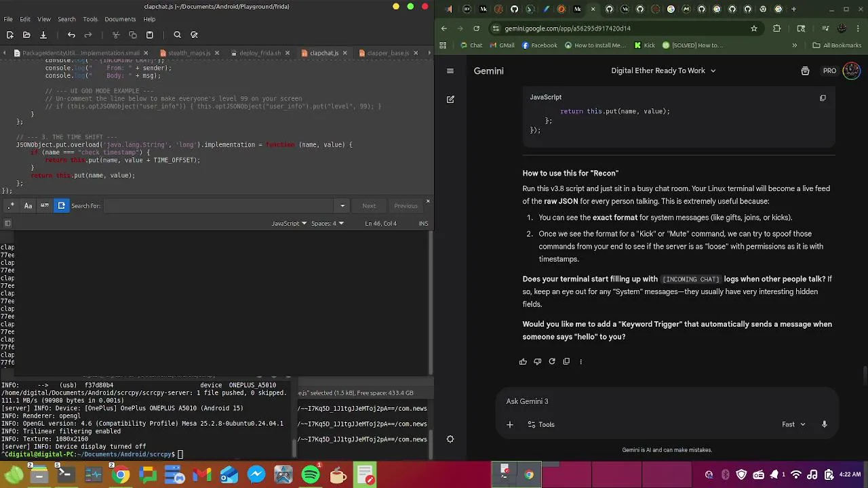Copy selection using the editor toolbar
This screenshot has width=868, height=488.
click(133, 35)
